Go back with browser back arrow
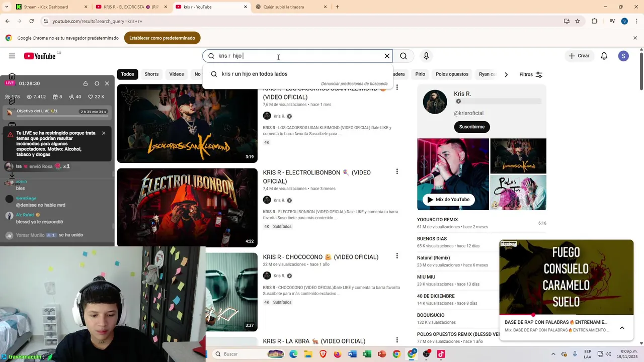Screen dimensions: 644x362 7,21
